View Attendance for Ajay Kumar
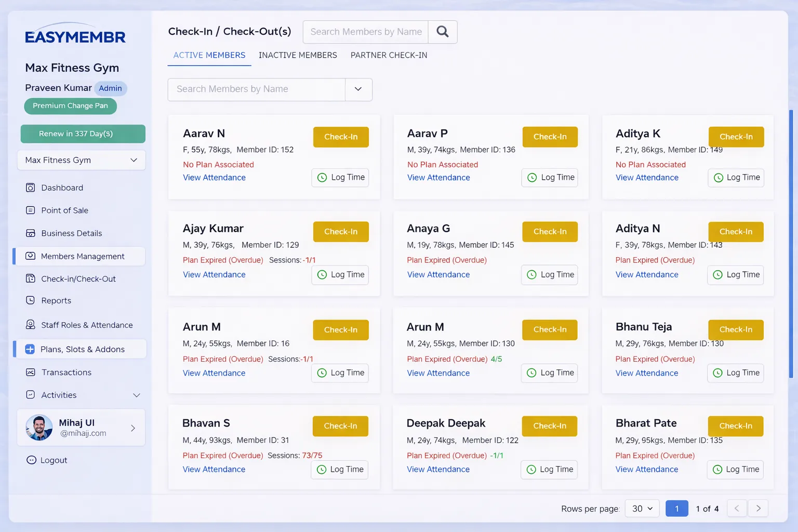Image resolution: width=798 pixels, height=532 pixels. coord(214,274)
